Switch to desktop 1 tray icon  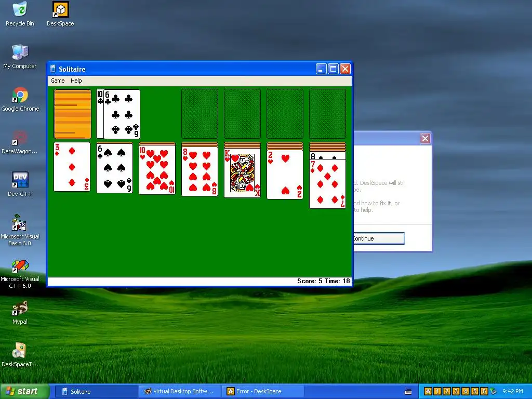point(437,391)
